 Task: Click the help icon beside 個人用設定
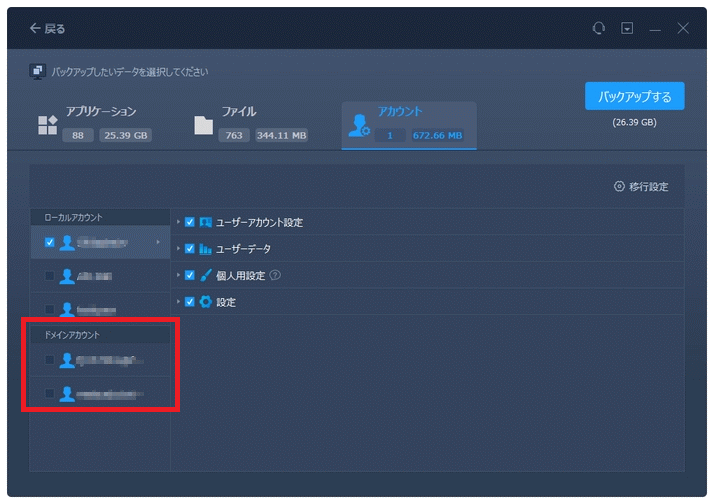[275, 275]
